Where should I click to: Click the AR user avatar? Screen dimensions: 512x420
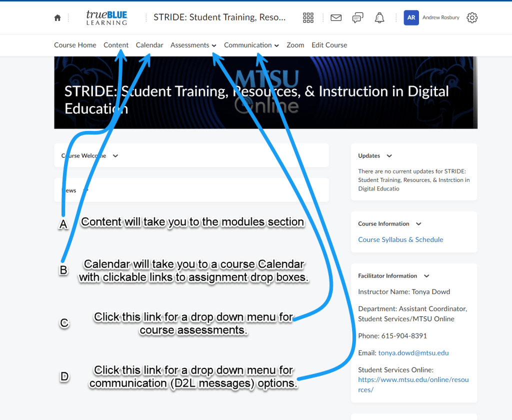point(411,17)
